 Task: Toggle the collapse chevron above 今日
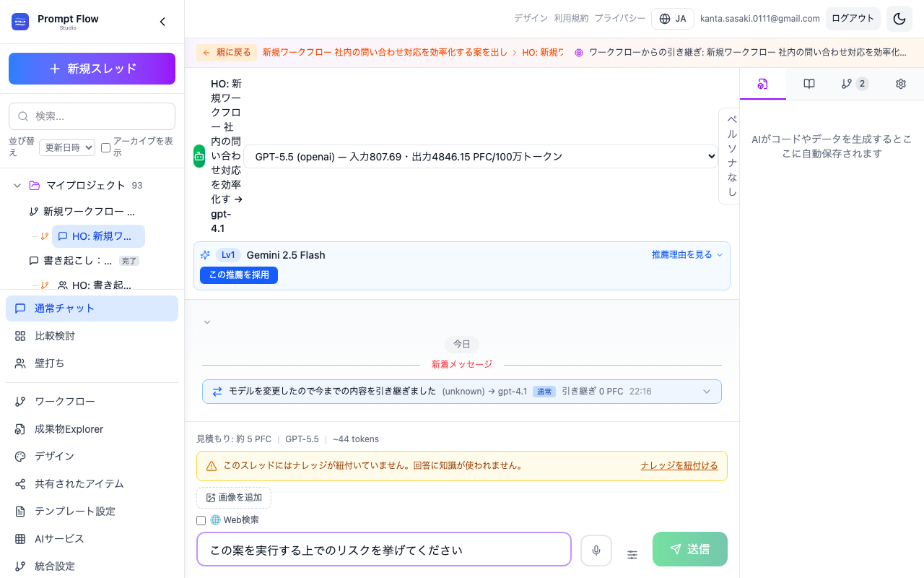point(207,322)
